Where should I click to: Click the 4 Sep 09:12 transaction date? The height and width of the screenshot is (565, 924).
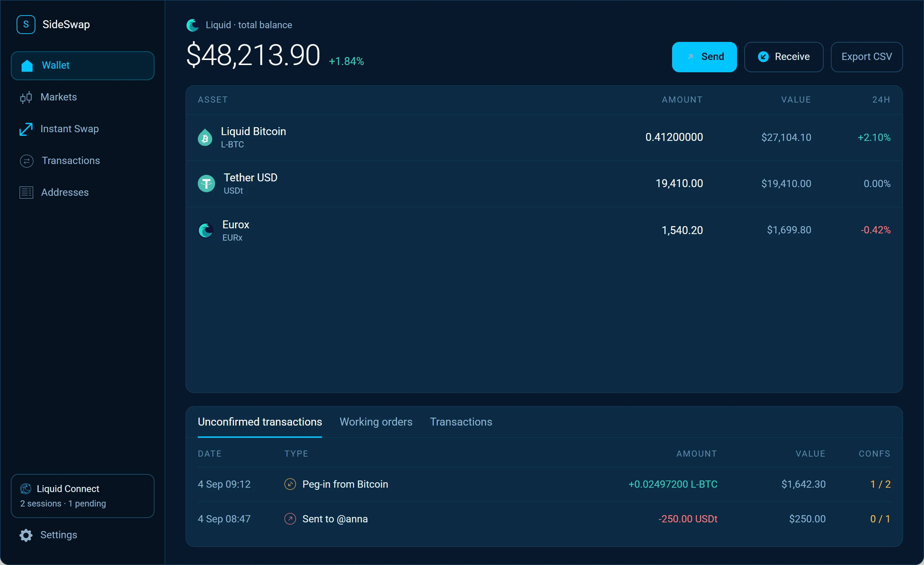[224, 485]
